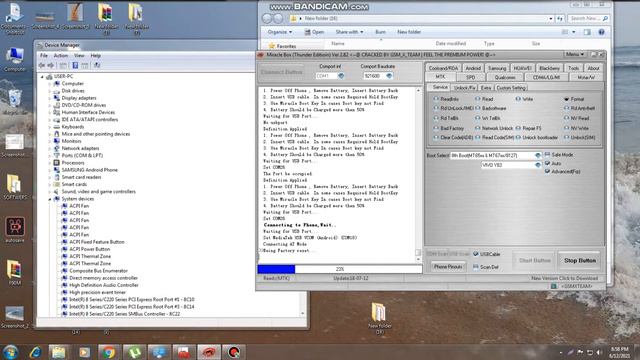The height and width of the screenshot is (360, 640).
Task: Click Explorer search box
Action: click(588, 18)
